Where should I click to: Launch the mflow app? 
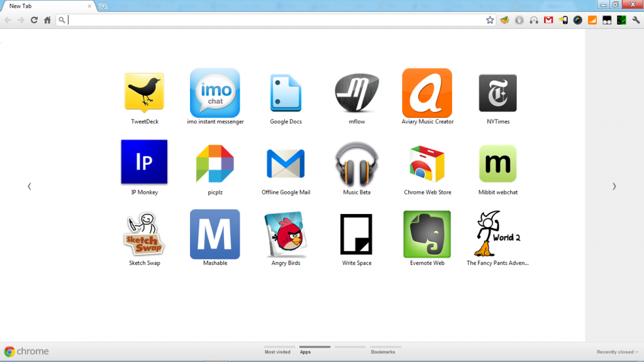(357, 93)
